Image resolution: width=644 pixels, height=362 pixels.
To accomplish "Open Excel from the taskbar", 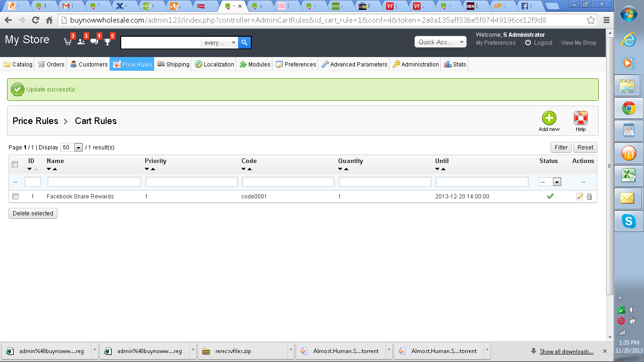I will coord(628,176).
